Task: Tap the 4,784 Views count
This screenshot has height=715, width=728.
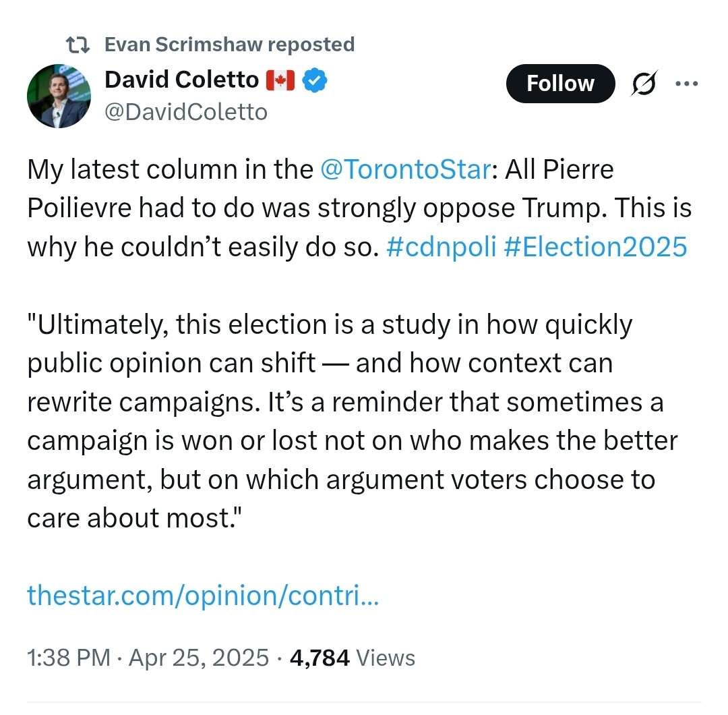Action: click(352, 657)
